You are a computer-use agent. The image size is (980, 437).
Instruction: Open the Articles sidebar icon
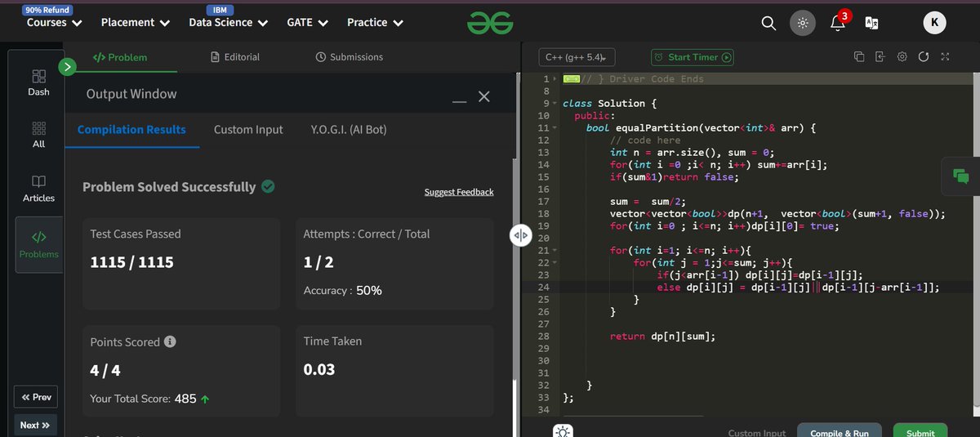click(x=38, y=189)
